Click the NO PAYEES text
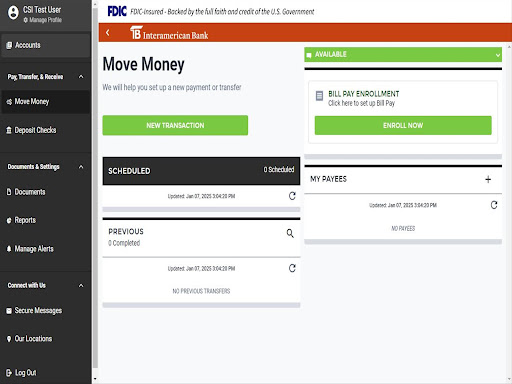Screen dimensions: 512x384 point(403,229)
